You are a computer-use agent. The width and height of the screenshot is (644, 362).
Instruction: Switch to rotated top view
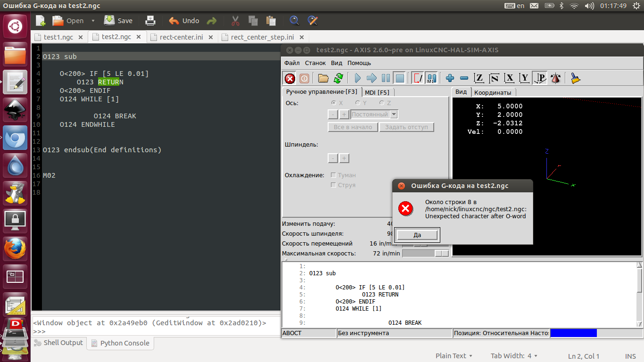tap(494, 78)
